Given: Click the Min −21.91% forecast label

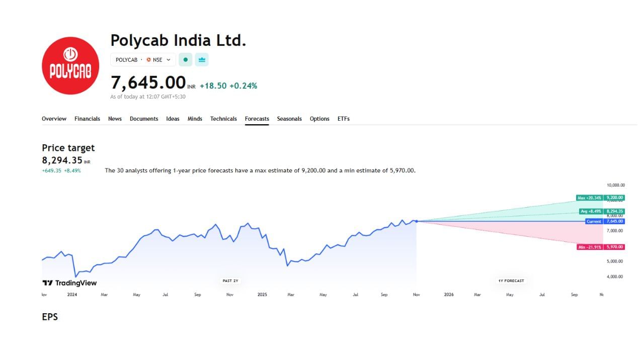Looking at the screenshot, I should point(590,247).
